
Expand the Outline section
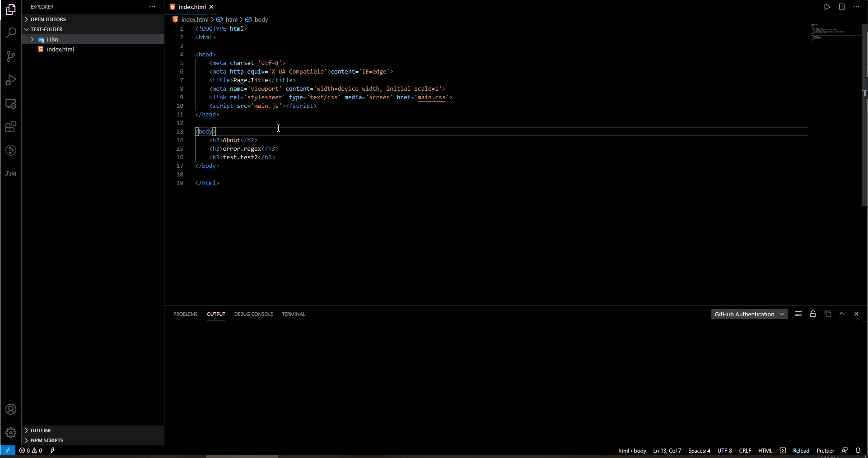coord(93,430)
